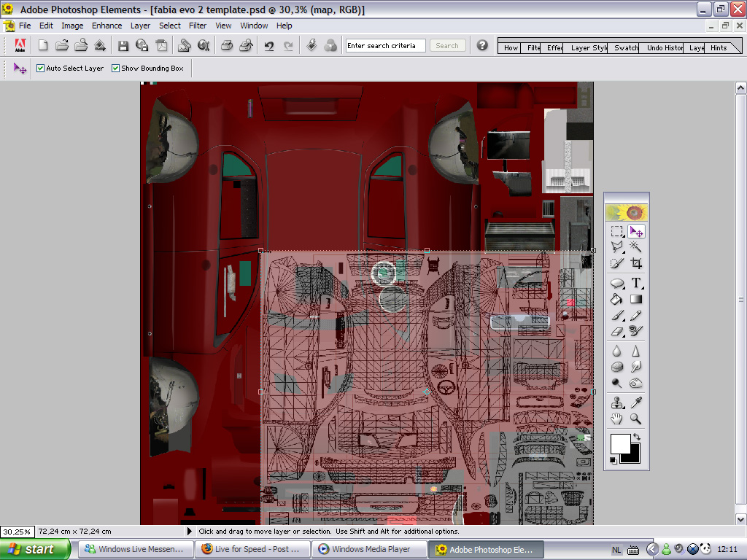
Task: Switch to Windows Media Player in taskbar
Action: click(368, 550)
